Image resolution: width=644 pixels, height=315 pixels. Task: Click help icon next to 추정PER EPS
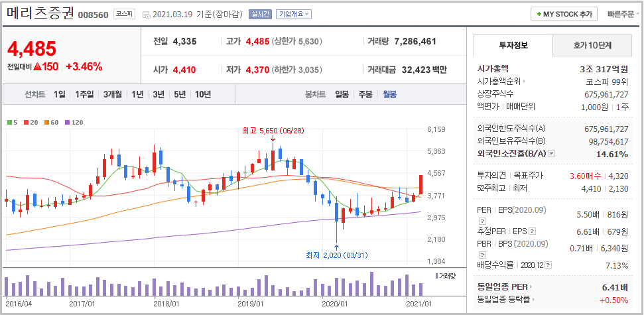pos(533,231)
